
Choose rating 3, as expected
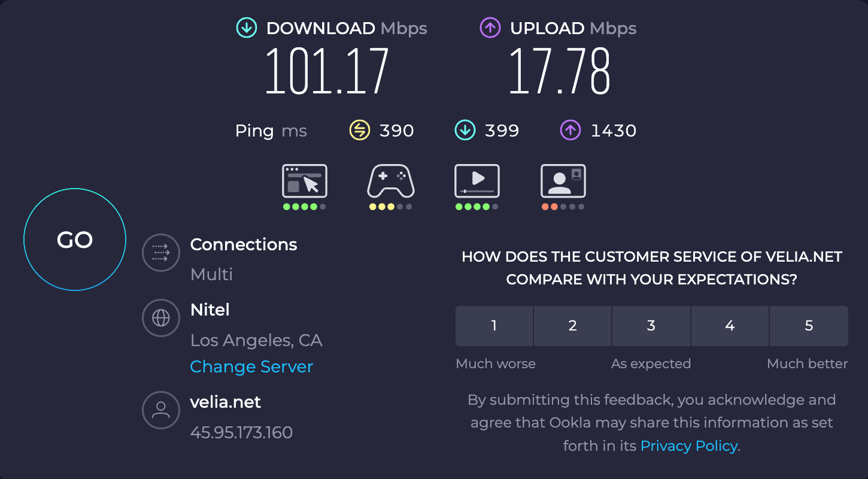point(651,326)
